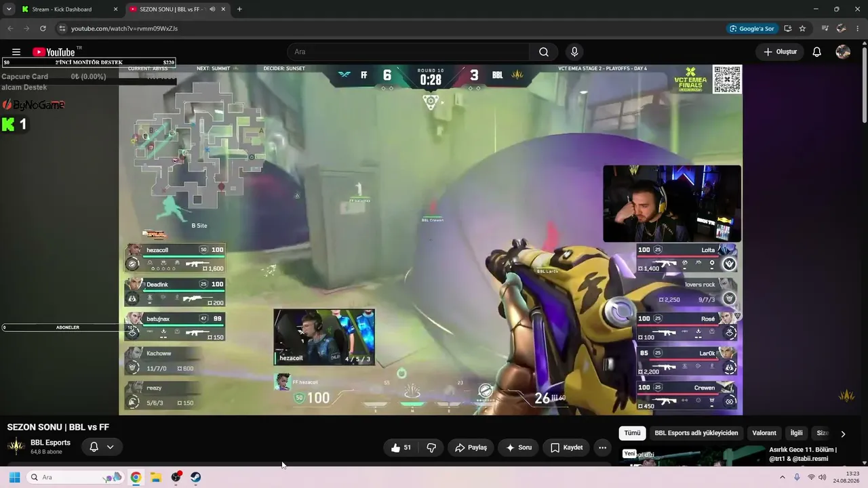Click the Oluştur create button
The image size is (868, 488).
tap(780, 52)
